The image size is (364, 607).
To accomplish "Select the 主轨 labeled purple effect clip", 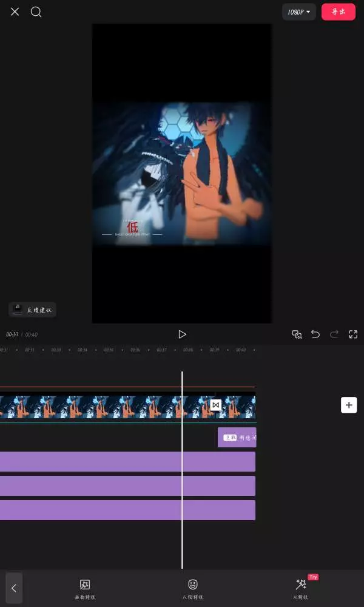I will click(237, 438).
